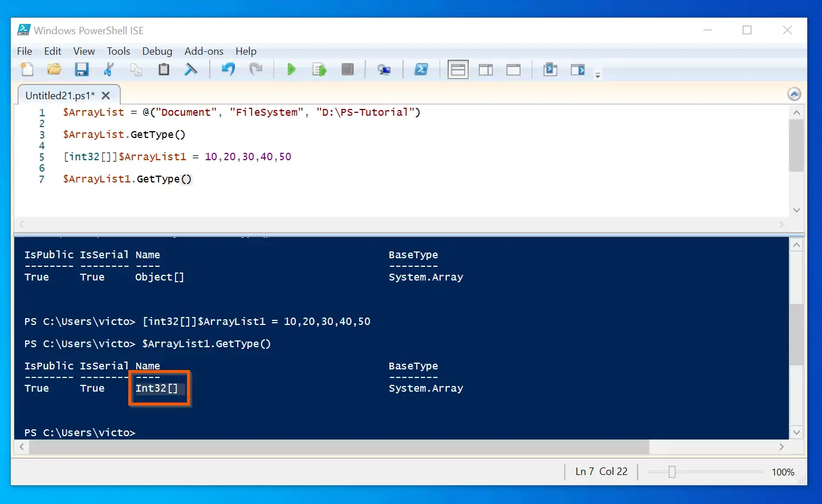Run the script with green play button
This screenshot has height=504, width=822.
tap(291, 70)
